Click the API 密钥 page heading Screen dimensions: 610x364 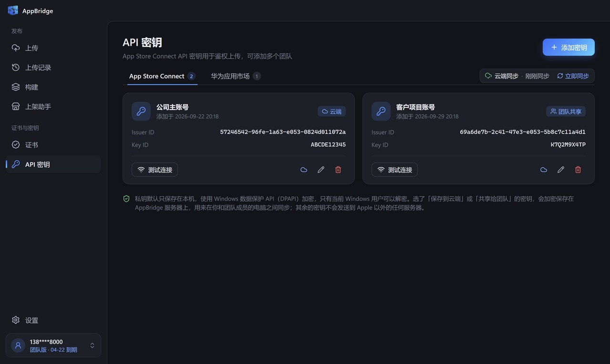(x=142, y=42)
